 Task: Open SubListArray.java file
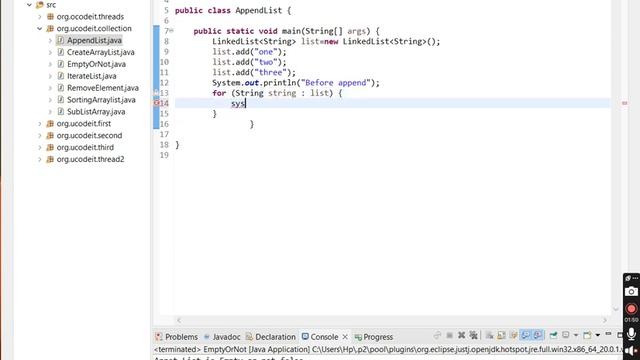(96, 111)
